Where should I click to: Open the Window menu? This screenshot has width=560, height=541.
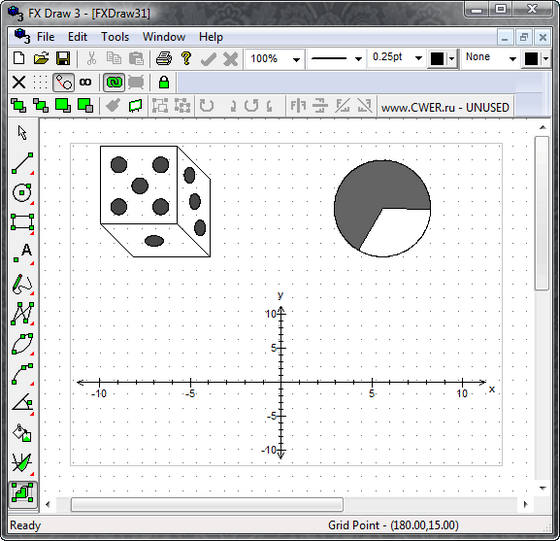(x=164, y=37)
